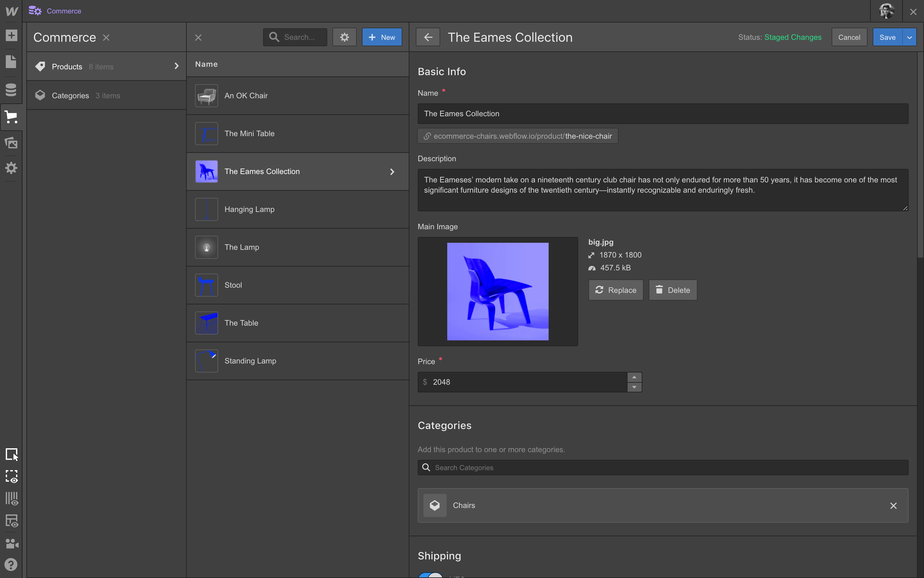Click the Commerce icon in top bar
This screenshot has width=924, height=578.
click(35, 11)
